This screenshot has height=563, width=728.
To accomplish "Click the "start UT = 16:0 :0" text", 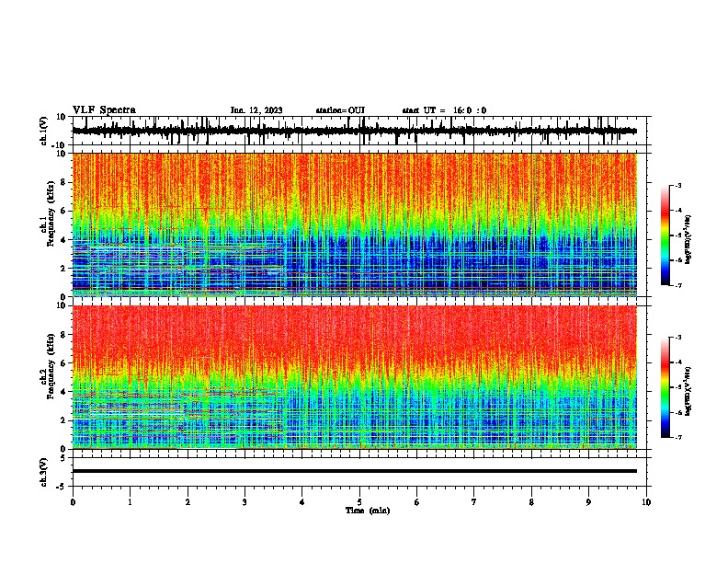I will pyautogui.click(x=444, y=110).
